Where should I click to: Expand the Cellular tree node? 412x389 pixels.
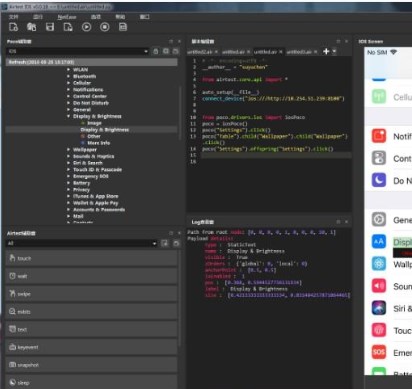68,83
